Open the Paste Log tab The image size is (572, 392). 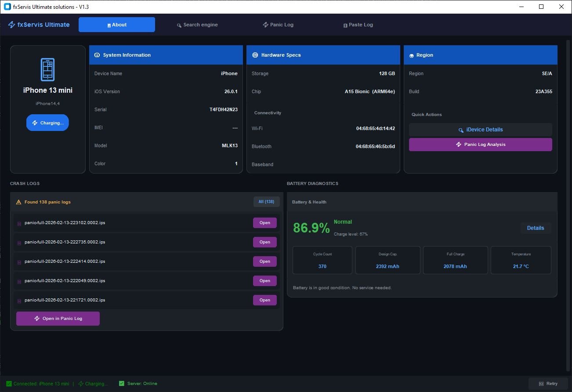tap(358, 25)
